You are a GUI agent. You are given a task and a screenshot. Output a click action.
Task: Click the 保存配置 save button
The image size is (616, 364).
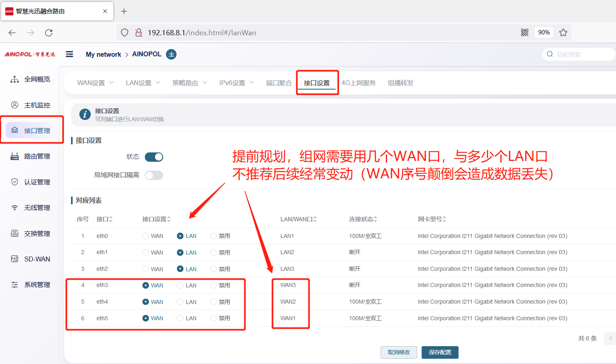pyautogui.click(x=440, y=352)
